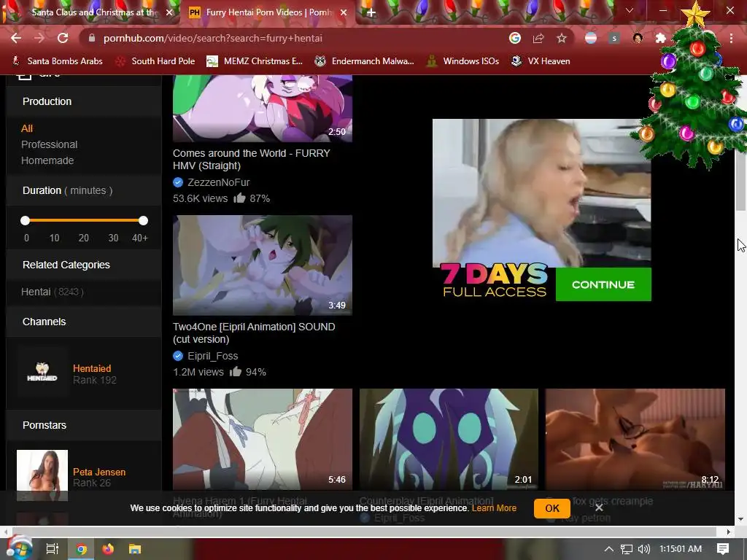This screenshot has height=560, width=747.
Task: Click the green CONTINUE ad button
Action: (x=603, y=284)
